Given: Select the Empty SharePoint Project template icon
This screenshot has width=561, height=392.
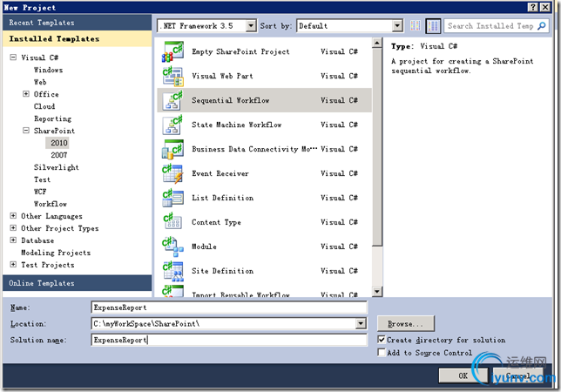Looking at the screenshot, I should [172, 52].
